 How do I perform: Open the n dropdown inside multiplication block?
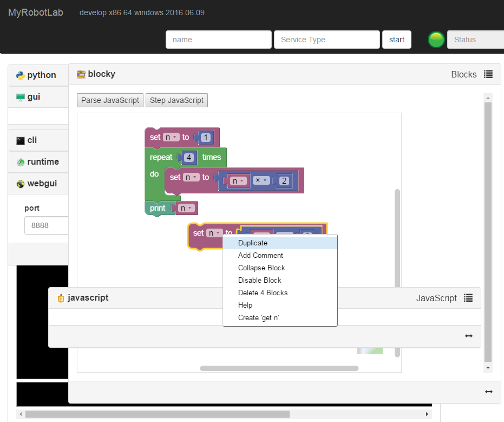238,181
